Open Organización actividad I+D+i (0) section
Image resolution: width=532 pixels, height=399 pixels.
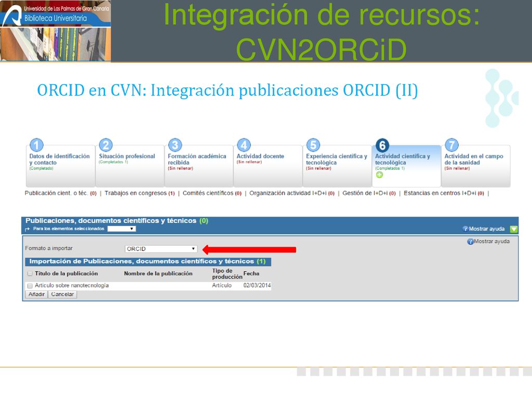point(292,193)
